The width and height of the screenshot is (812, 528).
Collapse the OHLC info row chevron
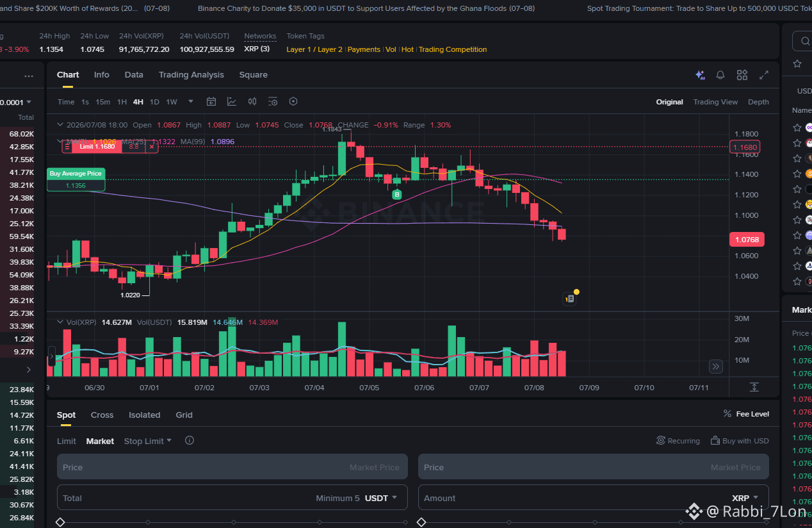coord(61,125)
